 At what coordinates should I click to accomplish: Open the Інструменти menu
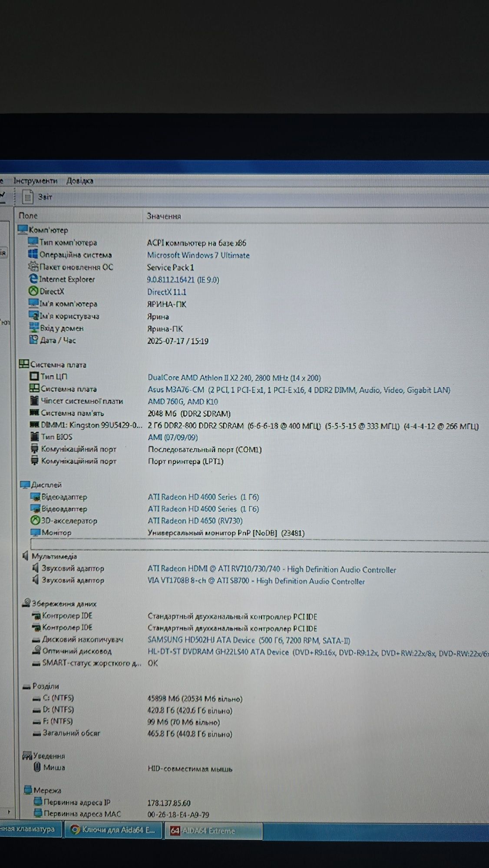click(35, 181)
